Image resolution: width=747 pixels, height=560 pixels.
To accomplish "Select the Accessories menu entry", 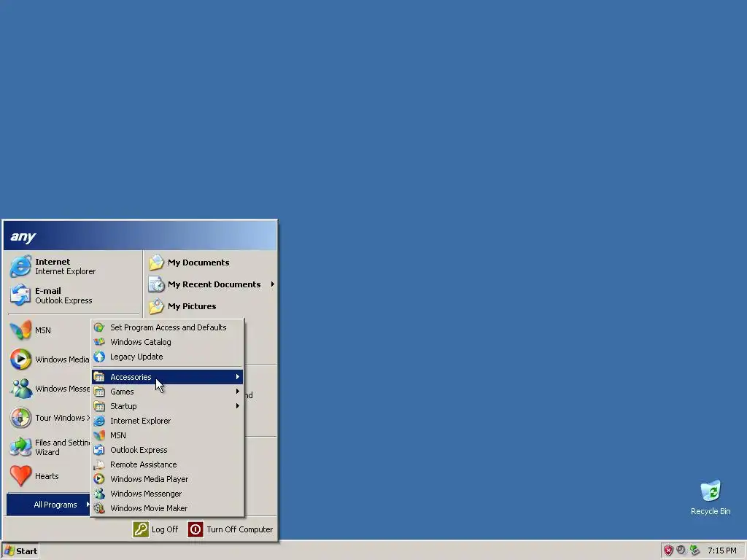I will 167,377.
